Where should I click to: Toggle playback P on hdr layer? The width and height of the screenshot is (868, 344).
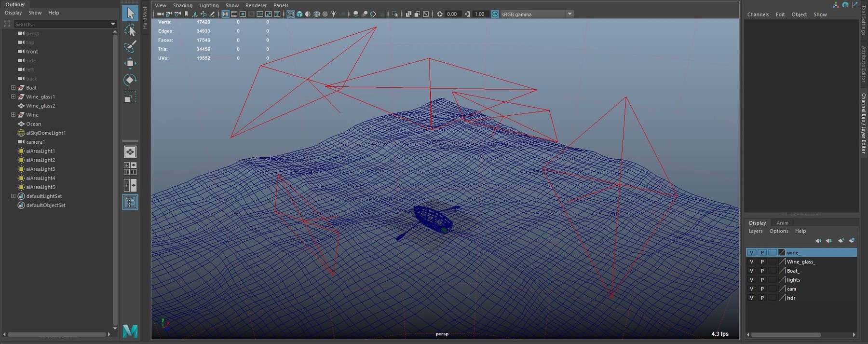pos(762,298)
